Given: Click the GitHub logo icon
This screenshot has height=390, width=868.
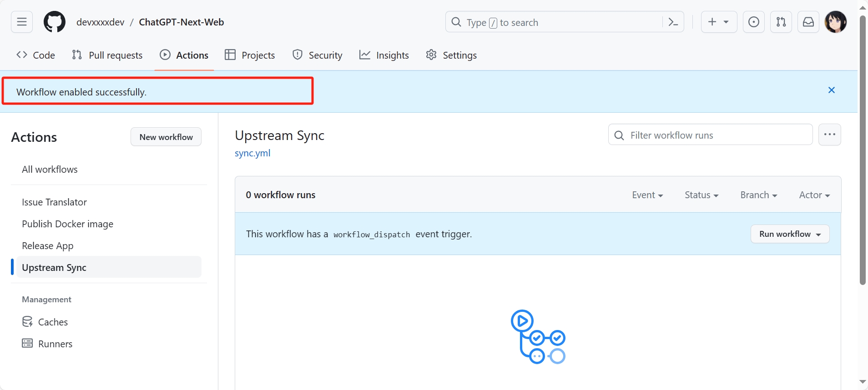Looking at the screenshot, I should (55, 22).
